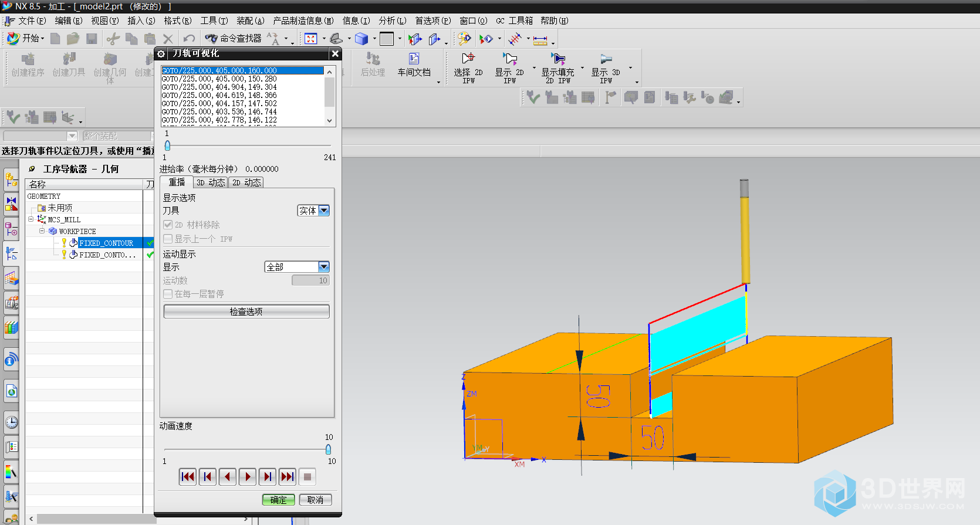
Task: Toggle 显示上一个 IPW checkbox
Action: point(168,239)
